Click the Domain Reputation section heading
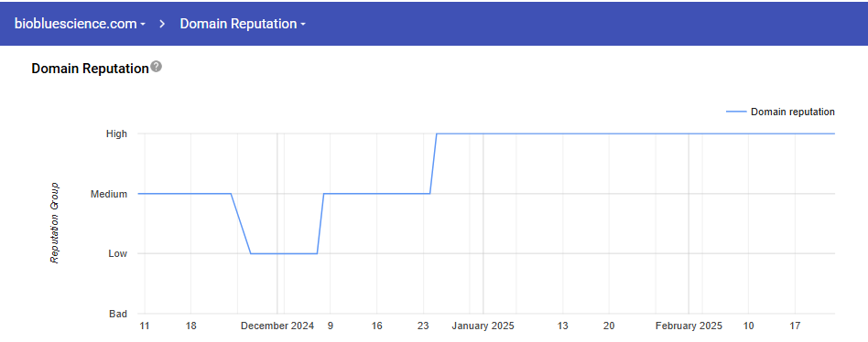Viewport: 868px width, 342px height. (91, 69)
